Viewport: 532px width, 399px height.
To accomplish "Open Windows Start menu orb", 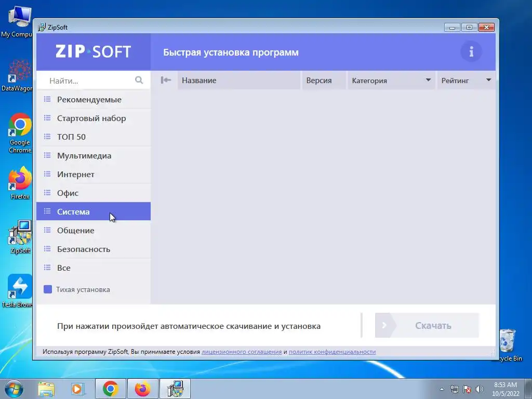I will click(14, 389).
